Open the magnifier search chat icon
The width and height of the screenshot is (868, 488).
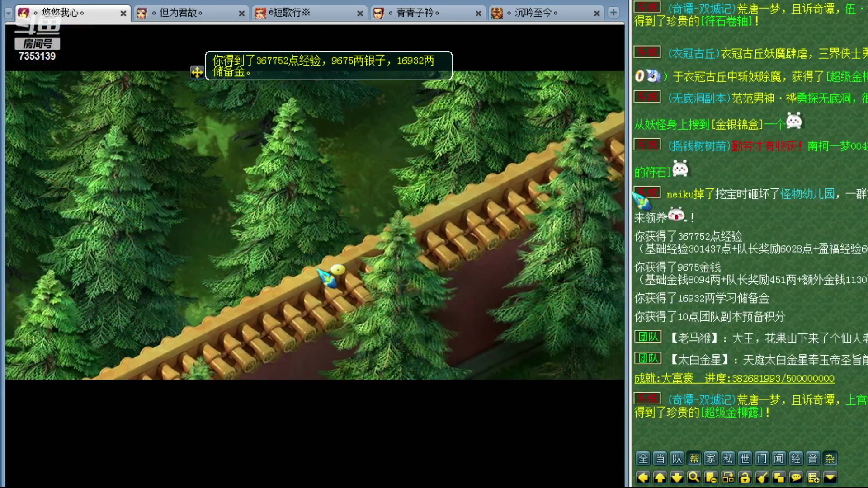click(x=694, y=478)
